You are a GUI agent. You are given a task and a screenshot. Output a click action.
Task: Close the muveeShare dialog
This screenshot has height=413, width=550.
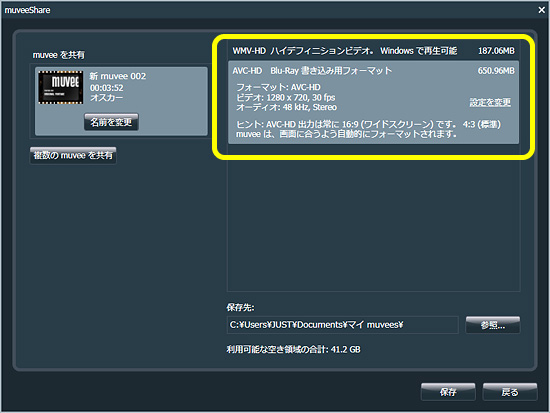pyautogui.click(x=541, y=10)
